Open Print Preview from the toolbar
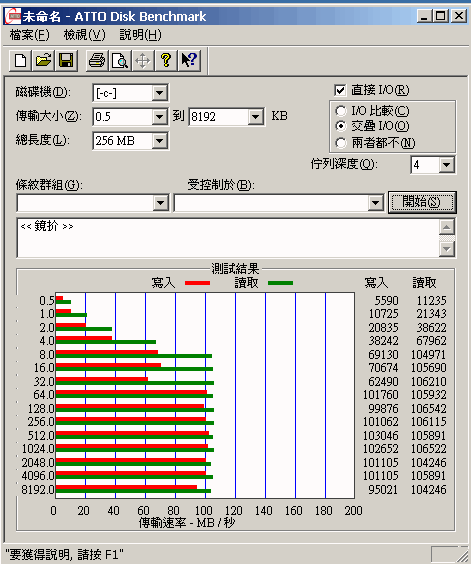471x564 pixels. click(x=120, y=60)
